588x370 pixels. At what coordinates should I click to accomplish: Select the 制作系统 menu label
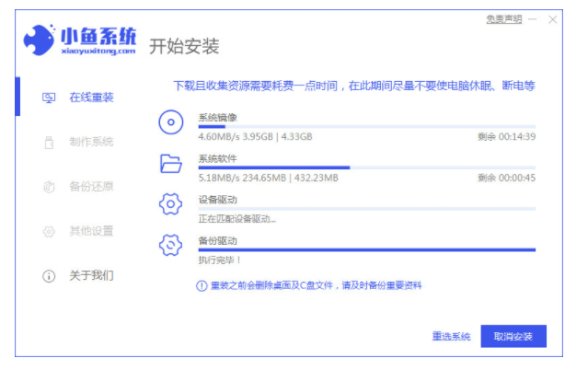click(91, 142)
